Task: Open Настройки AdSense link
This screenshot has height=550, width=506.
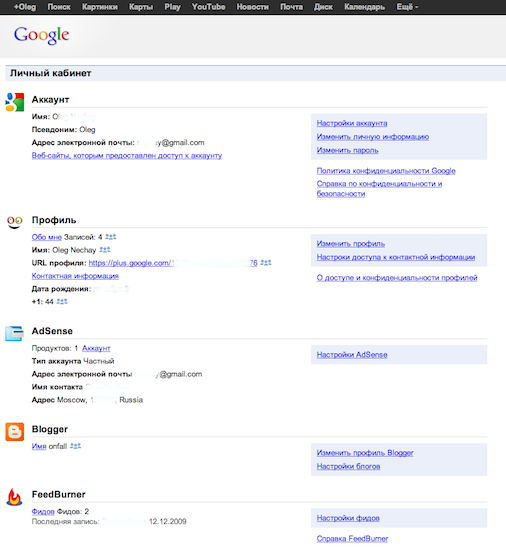Action: [x=352, y=355]
